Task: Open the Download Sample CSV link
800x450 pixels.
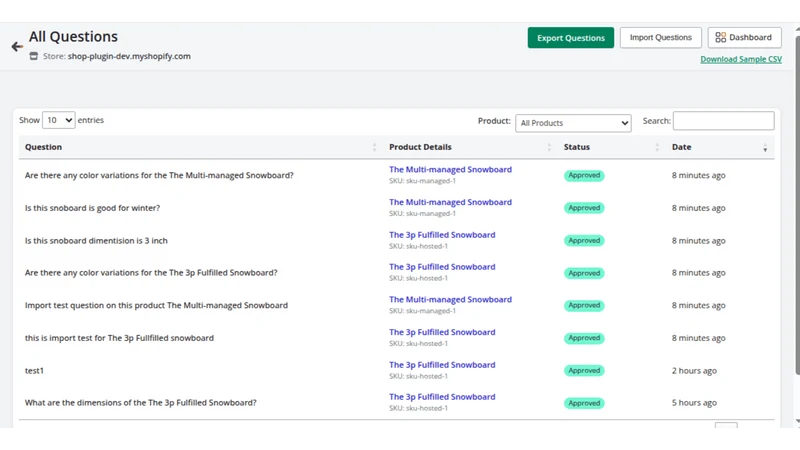Action: pyautogui.click(x=741, y=59)
